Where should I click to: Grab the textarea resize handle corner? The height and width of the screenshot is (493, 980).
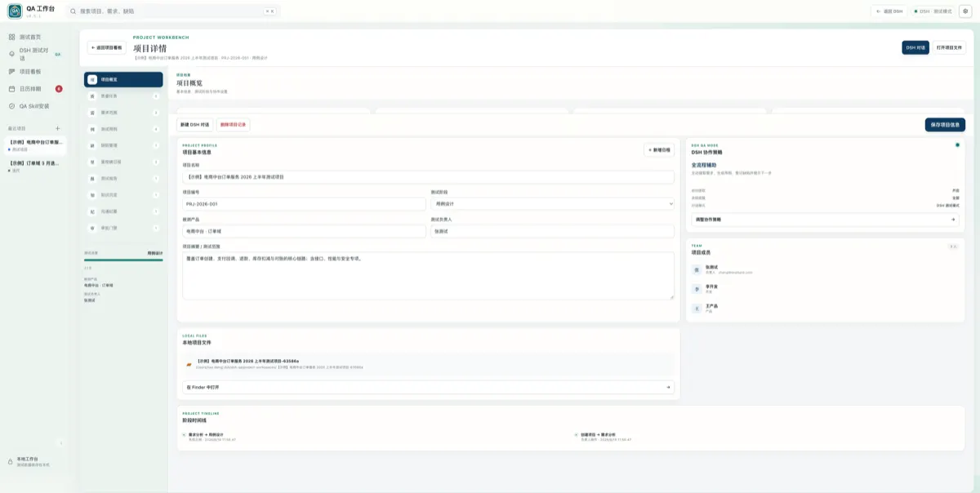click(x=672, y=297)
